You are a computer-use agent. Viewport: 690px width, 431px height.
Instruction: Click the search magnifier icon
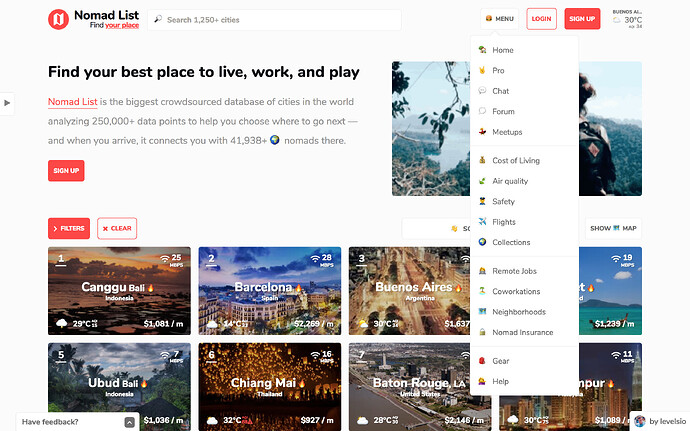[158, 19]
